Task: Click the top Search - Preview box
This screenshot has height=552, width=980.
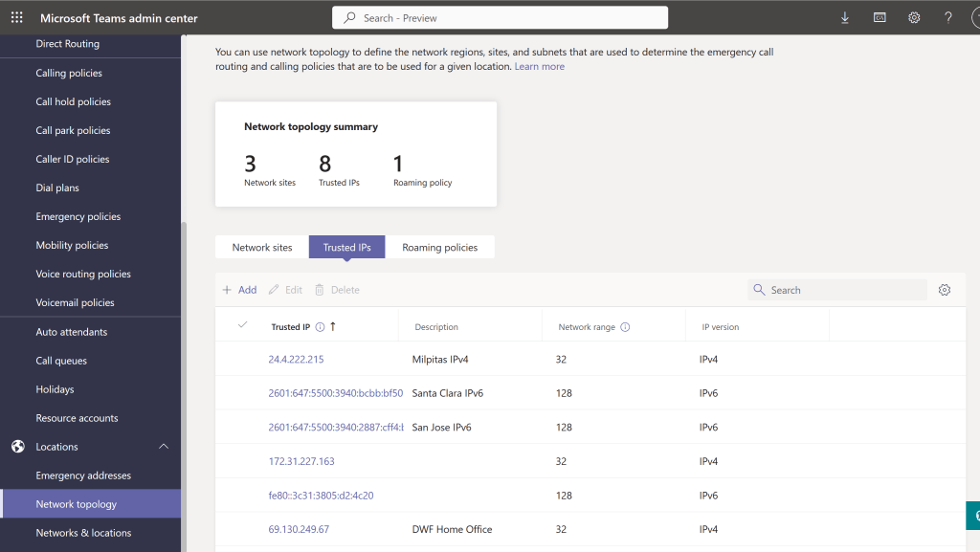Action: [500, 18]
